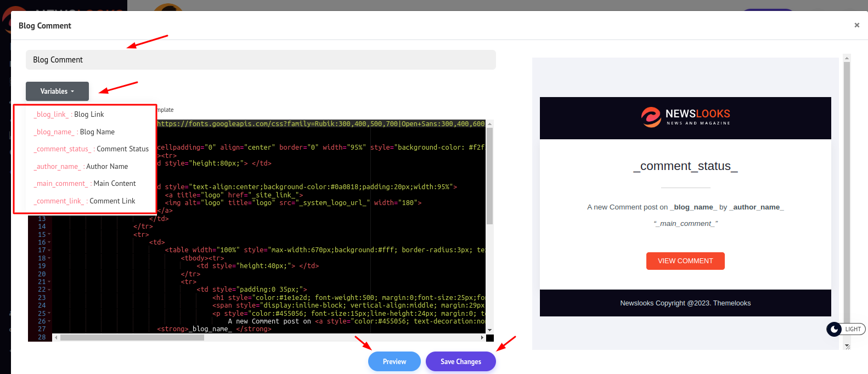868x374 pixels.
Task: Close the Blog Comment modal
Action: click(856, 25)
